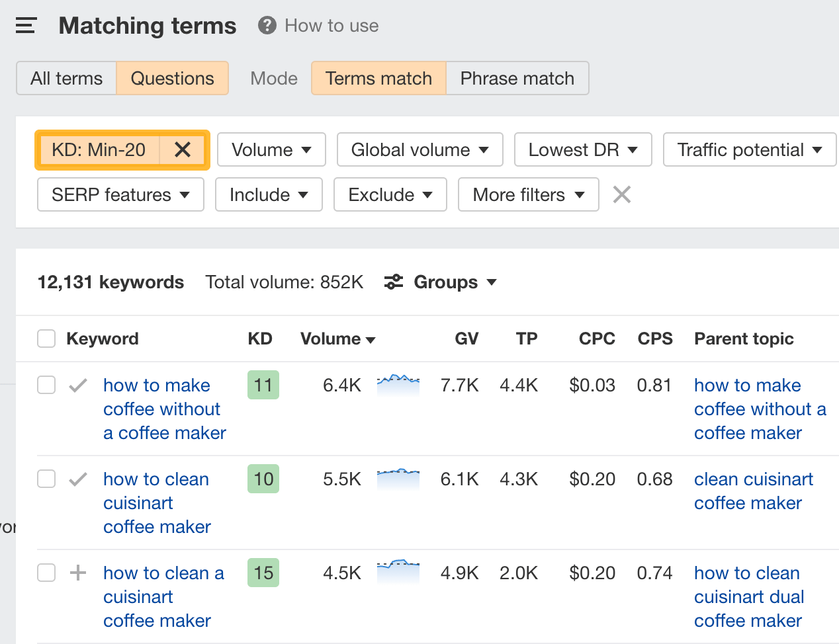
Task: Switch to the Questions tab
Action: point(172,78)
